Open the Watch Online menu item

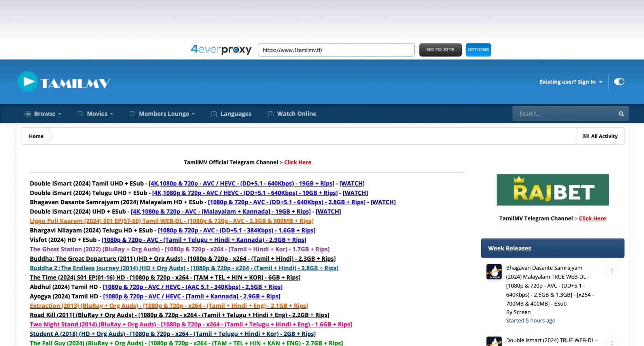coord(292,114)
